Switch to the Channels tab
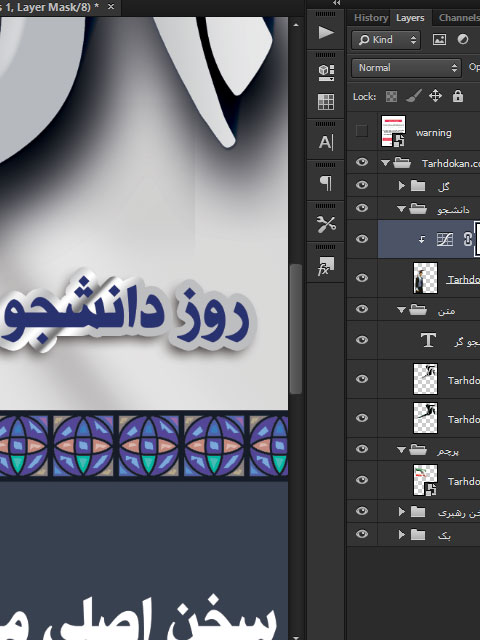 click(458, 18)
